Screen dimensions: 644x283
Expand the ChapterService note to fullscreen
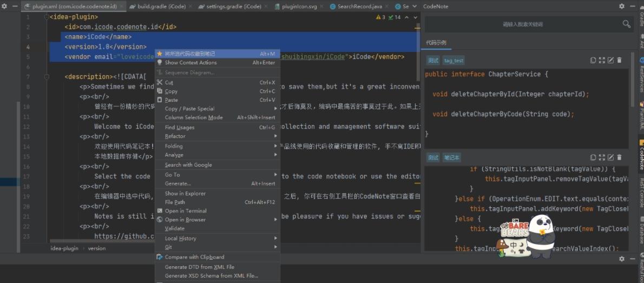602,60
